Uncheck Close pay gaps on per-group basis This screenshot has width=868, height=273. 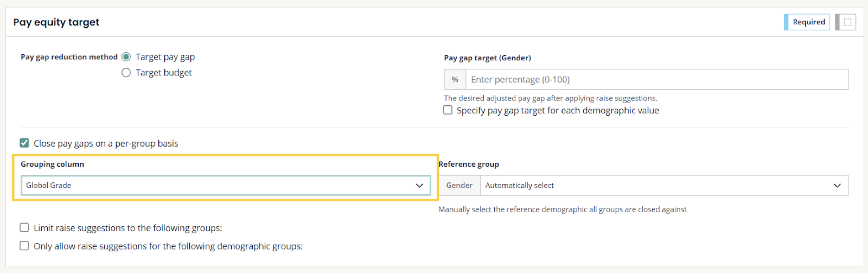point(24,143)
